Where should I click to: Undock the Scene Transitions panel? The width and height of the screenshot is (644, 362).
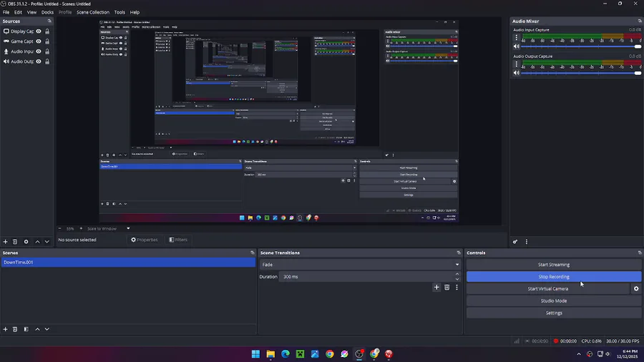pyautogui.click(x=459, y=253)
